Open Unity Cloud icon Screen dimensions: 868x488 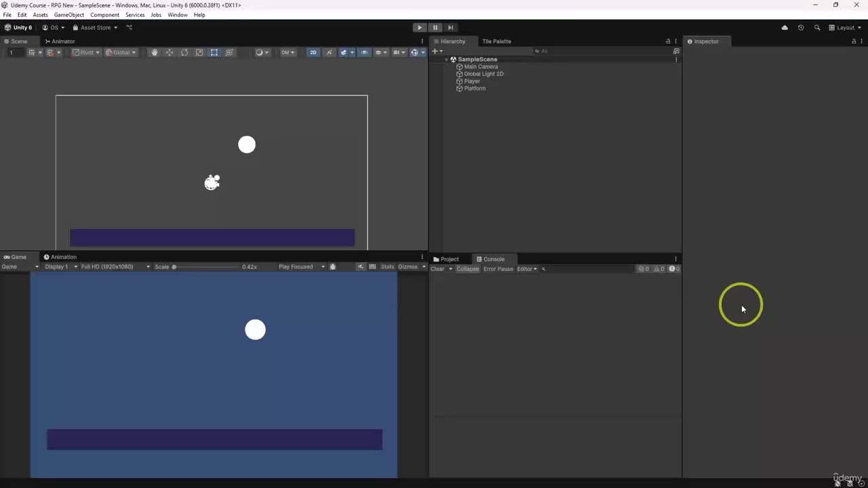click(x=785, y=28)
